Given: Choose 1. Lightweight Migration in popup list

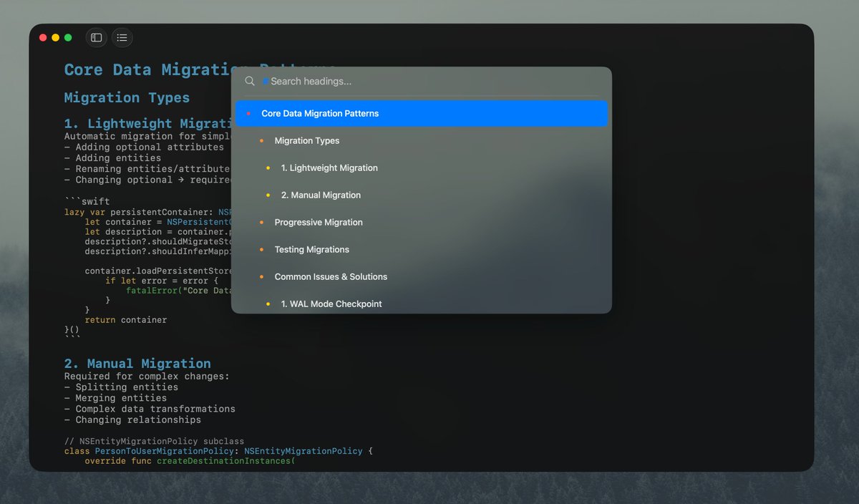Looking at the screenshot, I should point(422,168).
